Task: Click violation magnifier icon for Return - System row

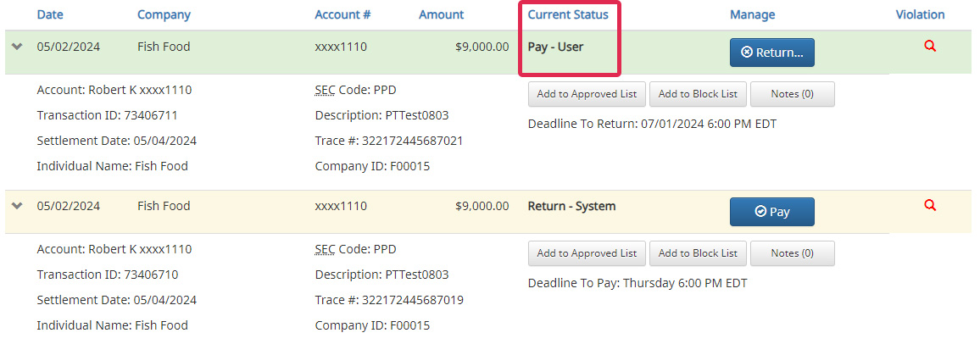Action: click(930, 205)
